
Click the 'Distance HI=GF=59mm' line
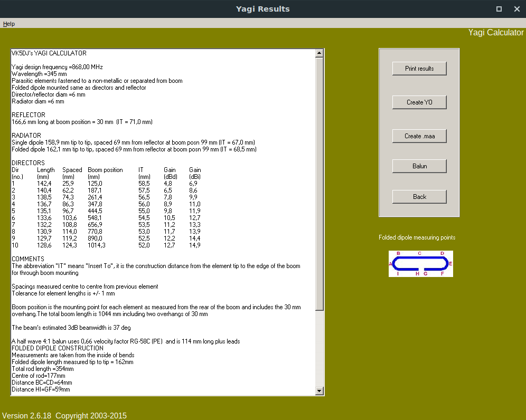pyautogui.click(x=41, y=389)
